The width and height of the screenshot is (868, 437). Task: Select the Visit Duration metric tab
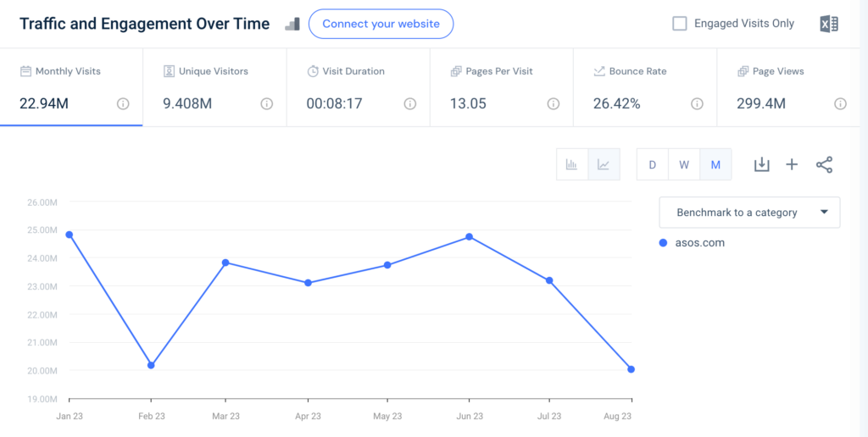click(358, 88)
